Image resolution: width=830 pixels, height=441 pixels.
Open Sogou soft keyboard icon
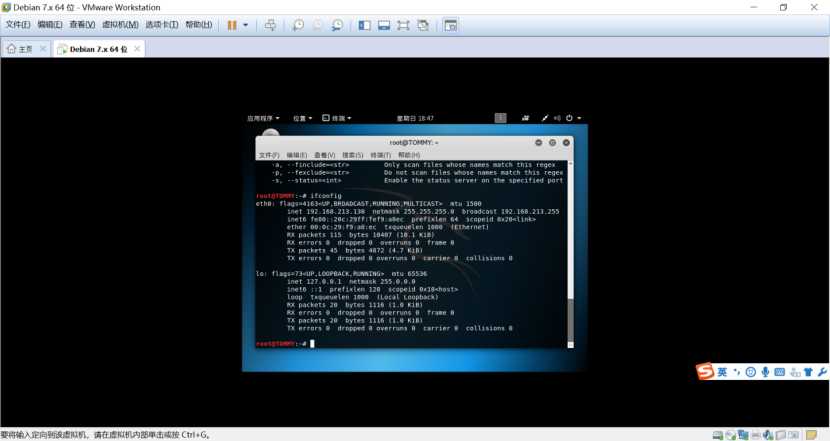coord(779,372)
